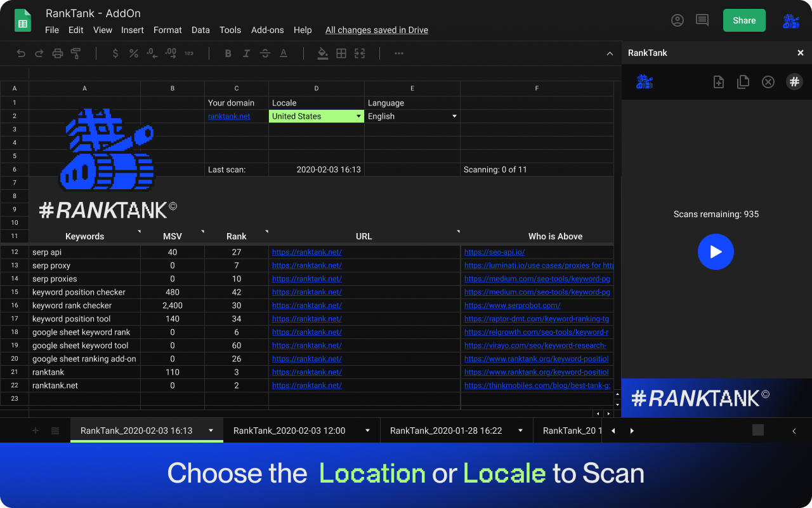Open the Data menu

click(x=200, y=30)
